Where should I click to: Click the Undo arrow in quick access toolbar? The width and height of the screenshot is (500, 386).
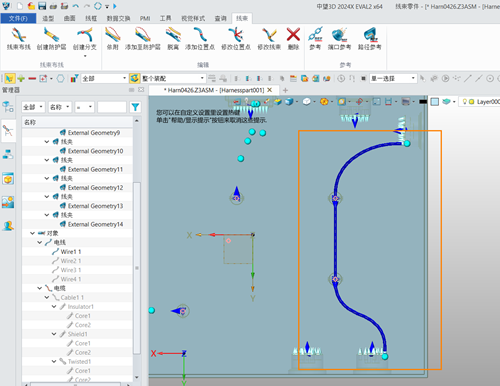76,6
